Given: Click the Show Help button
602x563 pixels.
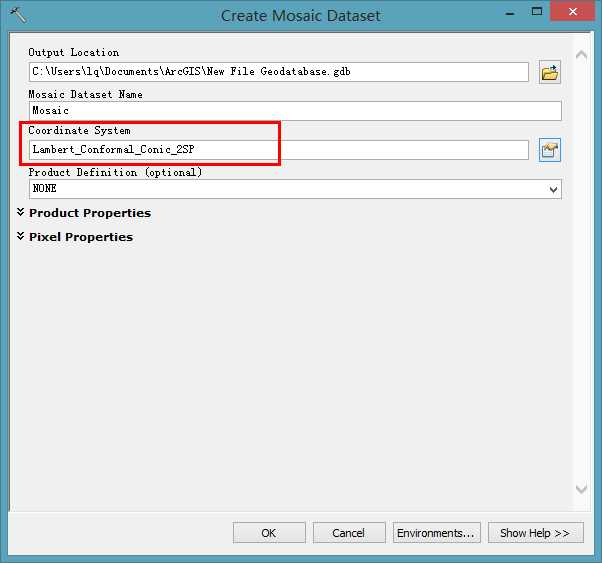Looking at the screenshot, I should pos(535,533).
